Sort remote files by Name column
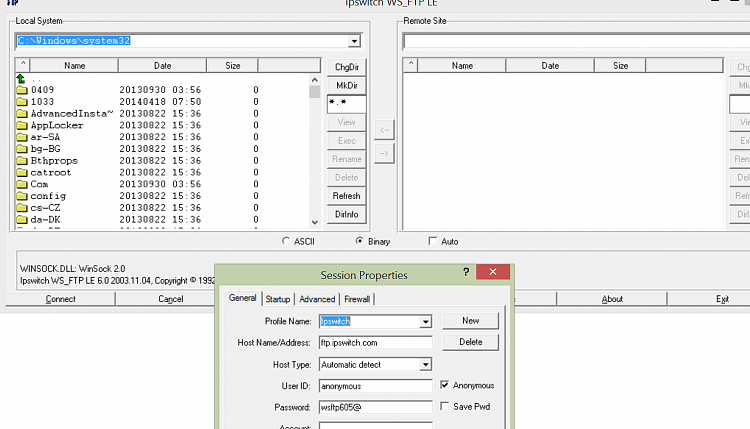Image resolution: width=750 pixels, height=429 pixels. click(x=462, y=65)
